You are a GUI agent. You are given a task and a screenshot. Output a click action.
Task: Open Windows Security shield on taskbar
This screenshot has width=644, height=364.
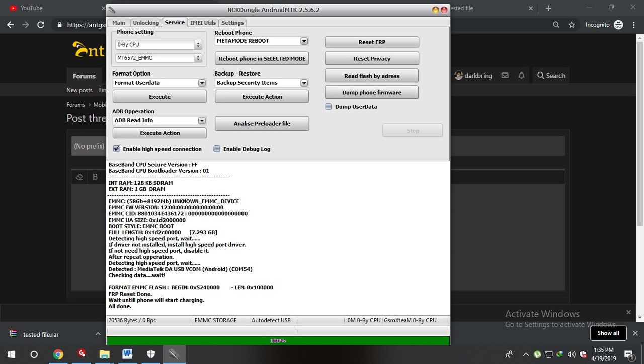(x=150, y=354)
